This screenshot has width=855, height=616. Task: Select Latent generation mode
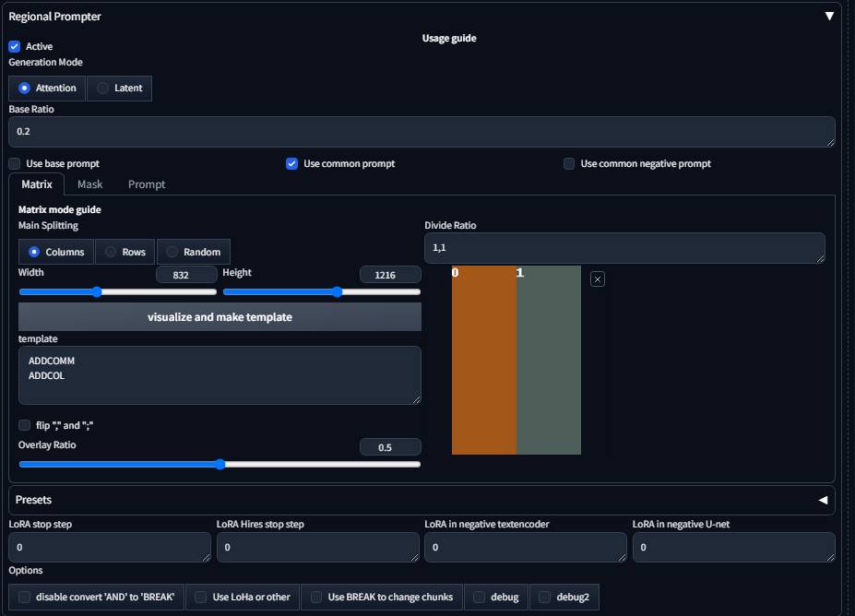119,89
